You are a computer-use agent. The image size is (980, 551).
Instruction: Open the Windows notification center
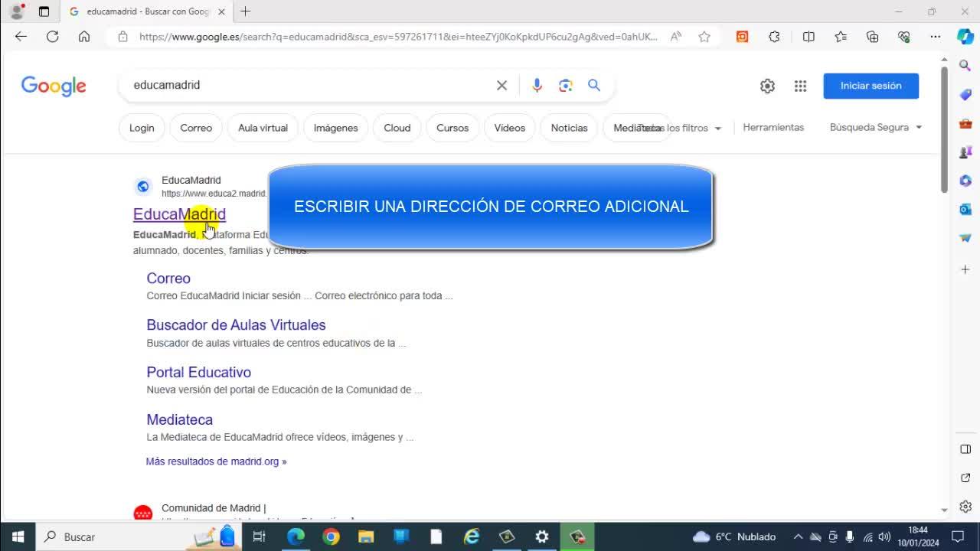(957, 536)
